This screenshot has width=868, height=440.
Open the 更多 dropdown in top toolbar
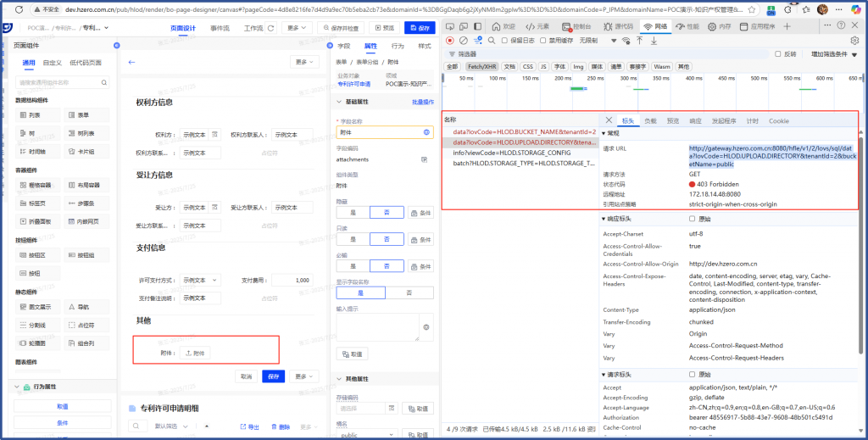tap(295, 28)
